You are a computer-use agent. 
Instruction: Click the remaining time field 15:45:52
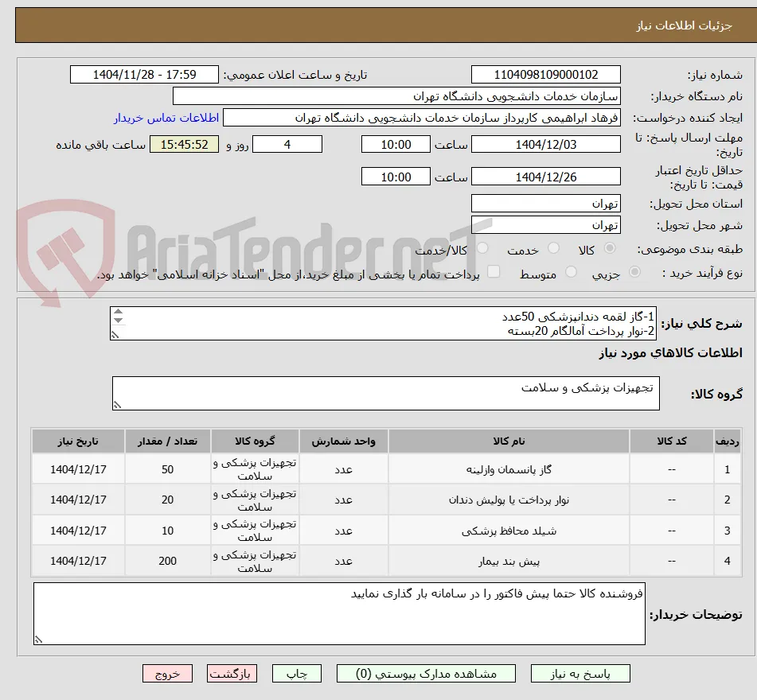tap(184, 144)
